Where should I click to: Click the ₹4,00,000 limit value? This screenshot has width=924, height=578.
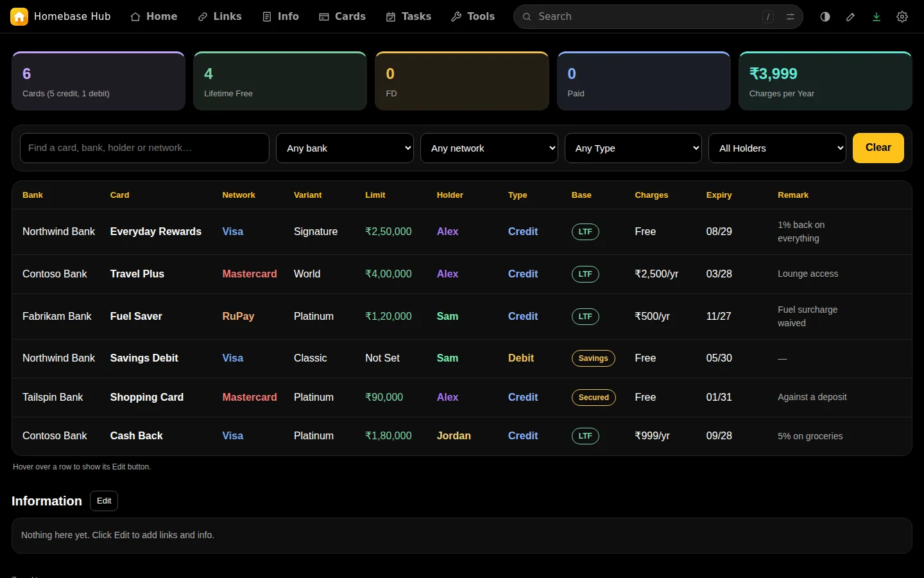(388, 274)
